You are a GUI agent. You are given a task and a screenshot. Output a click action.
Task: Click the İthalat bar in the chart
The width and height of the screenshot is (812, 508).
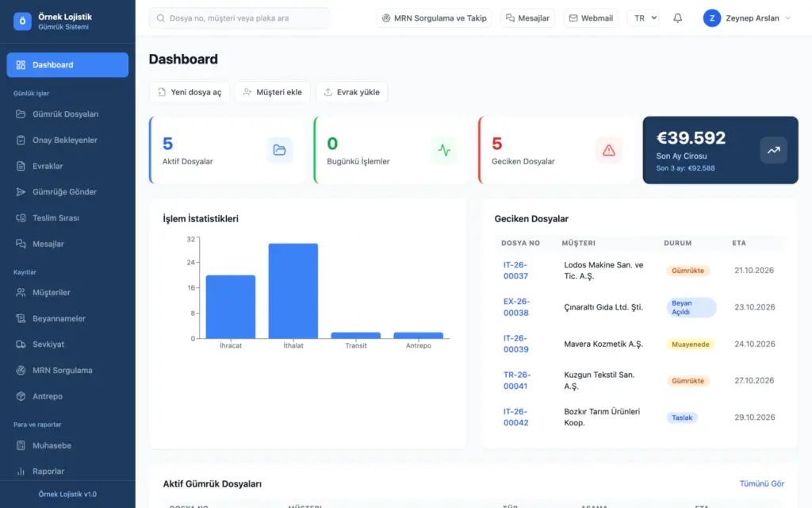coord(293,291)
